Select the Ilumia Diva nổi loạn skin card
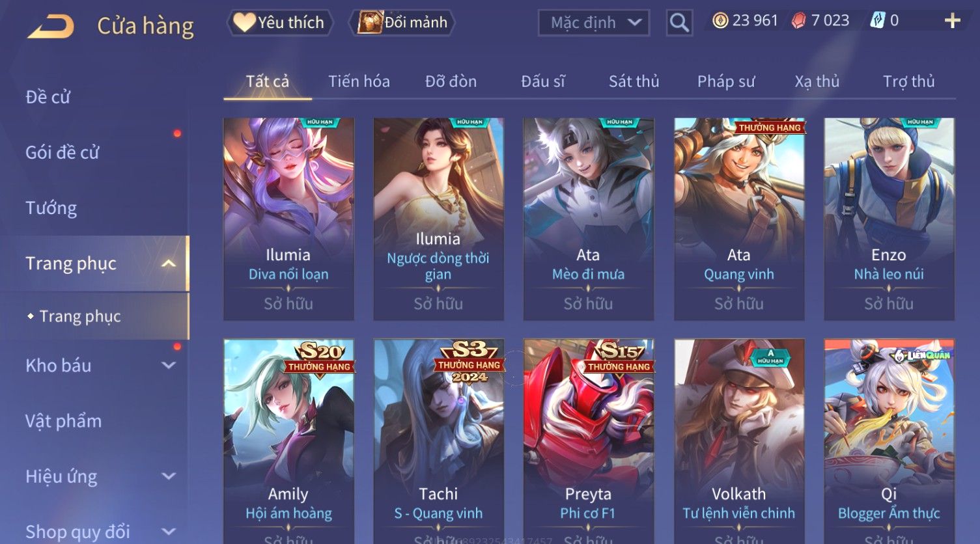 point(288,219)
